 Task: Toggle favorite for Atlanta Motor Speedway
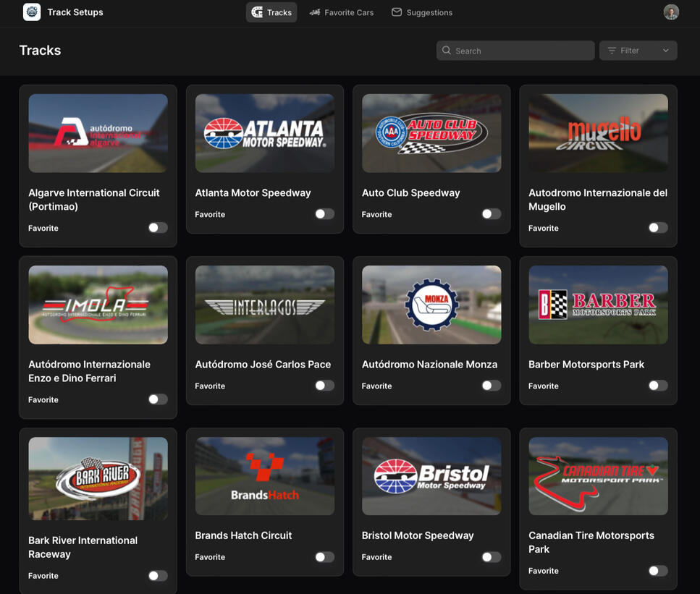324,213
